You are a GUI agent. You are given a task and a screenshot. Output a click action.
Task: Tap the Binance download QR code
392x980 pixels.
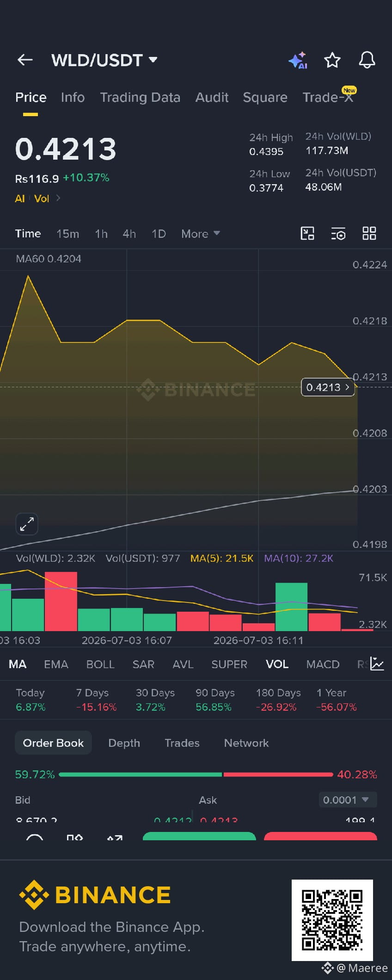coord(332,920)
